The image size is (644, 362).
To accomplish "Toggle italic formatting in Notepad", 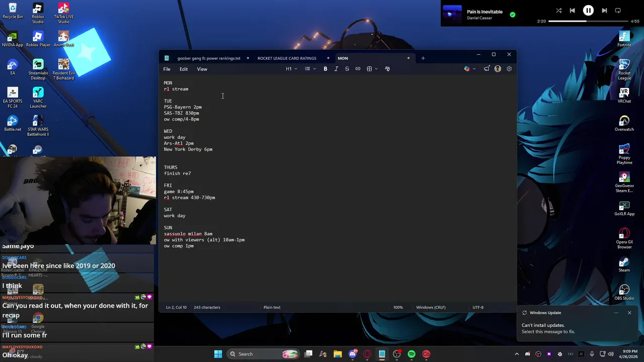I will point(336,69).
